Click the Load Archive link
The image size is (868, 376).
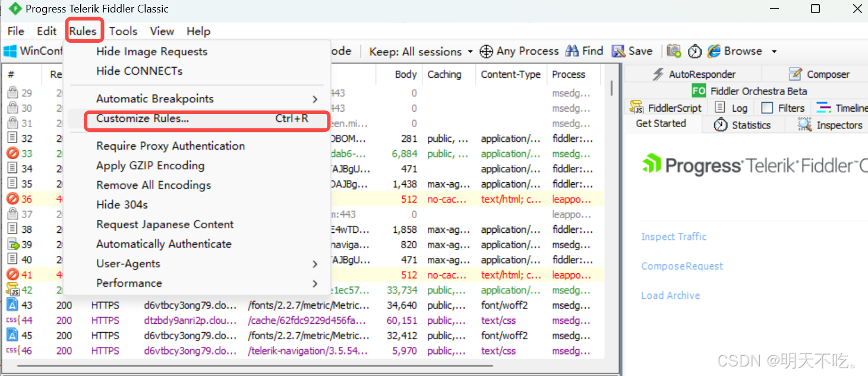coord(670,295)
